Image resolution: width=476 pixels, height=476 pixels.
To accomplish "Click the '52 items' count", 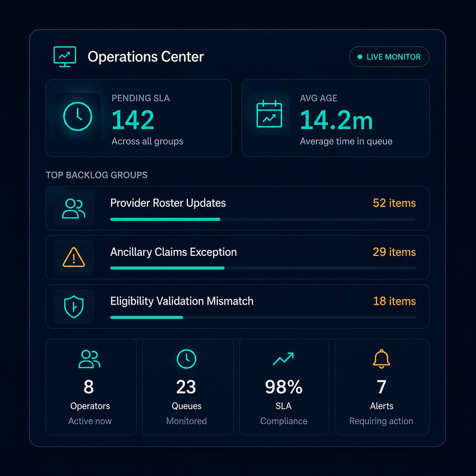I will (394, 203).
